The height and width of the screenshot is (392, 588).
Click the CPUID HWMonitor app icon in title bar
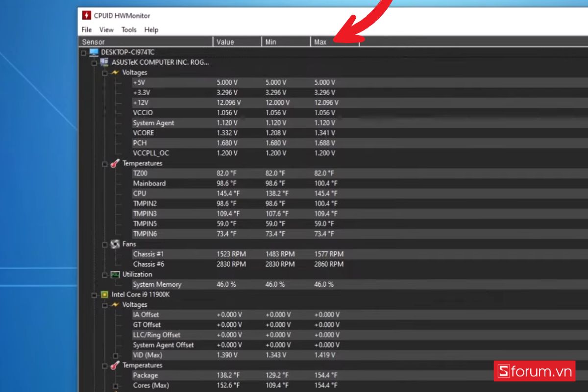click(87, 16)
